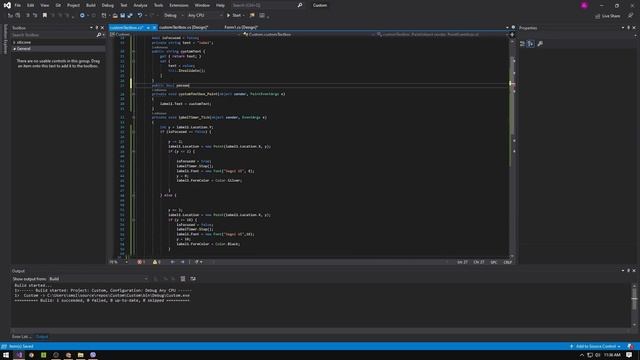Click the Categorized icon in Properties panel
The image size is (640, 360).
(x=522, y=44)
